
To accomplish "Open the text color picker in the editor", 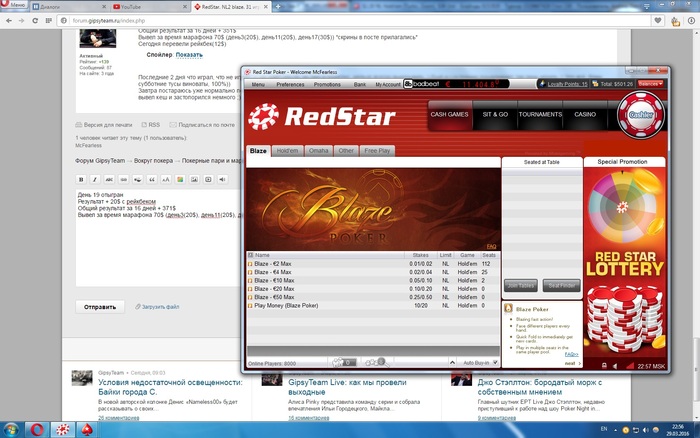I will (x=180, y=179).
